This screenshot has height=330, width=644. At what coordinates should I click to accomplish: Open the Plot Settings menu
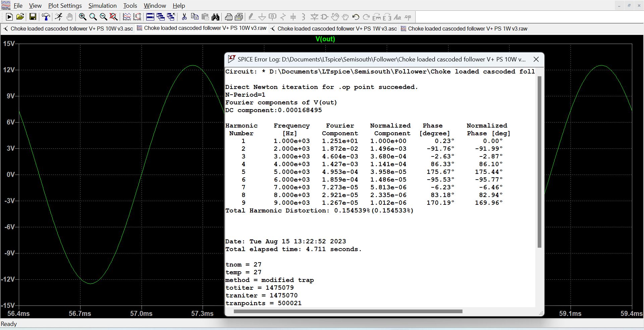[65, 6]
